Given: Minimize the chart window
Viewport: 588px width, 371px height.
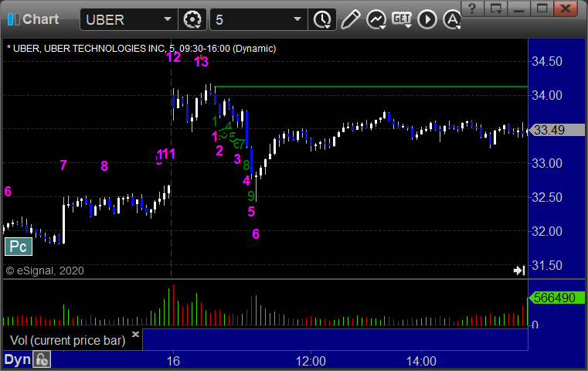Looking at the screenshot, I should (519, 9).
